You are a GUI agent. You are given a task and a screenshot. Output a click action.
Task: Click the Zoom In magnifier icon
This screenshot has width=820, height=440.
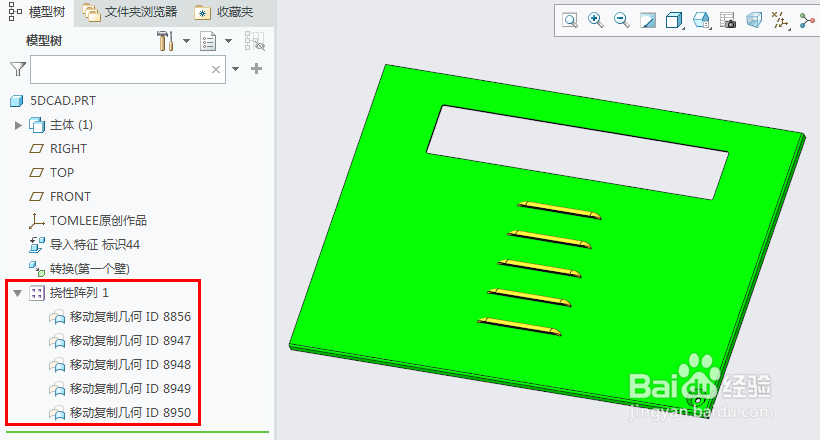point(596,20)
